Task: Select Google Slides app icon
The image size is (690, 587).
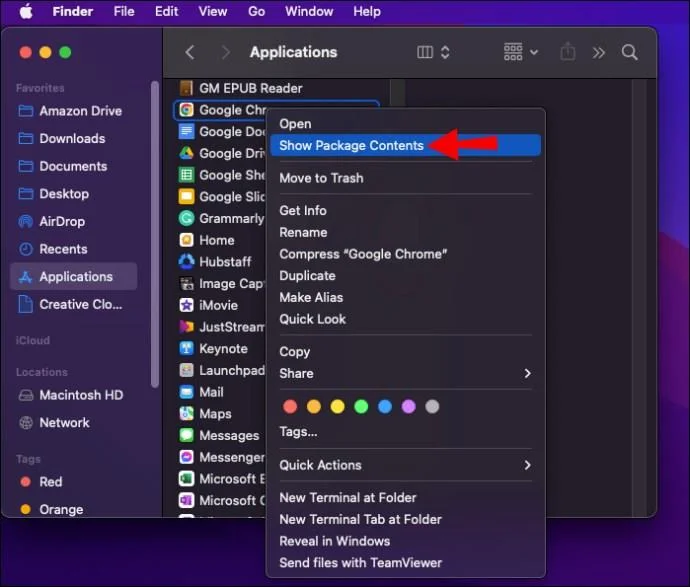Action: (186, 196)
